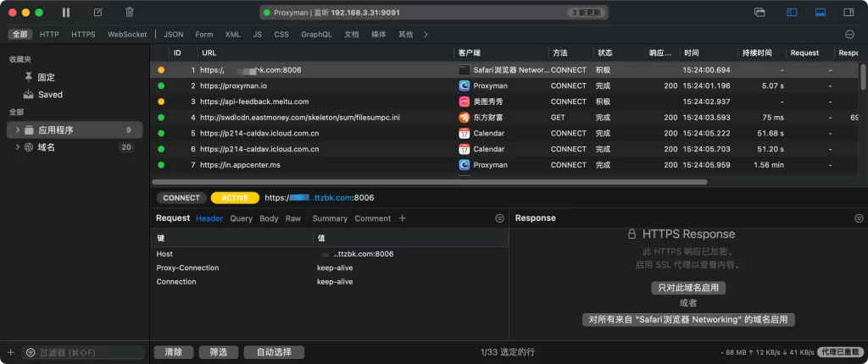Show more filters via the chevron after 其他
The height and width of the screenshot is (364, 868).
click(426, 35)
